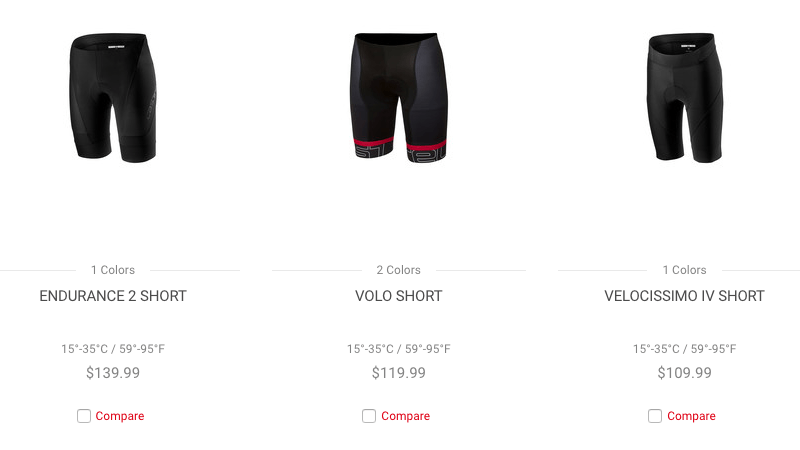The width and height of the screenshot is (800, 450).
Task: Open the Velocissimo IV Short product image
Action: click(685, 98)
